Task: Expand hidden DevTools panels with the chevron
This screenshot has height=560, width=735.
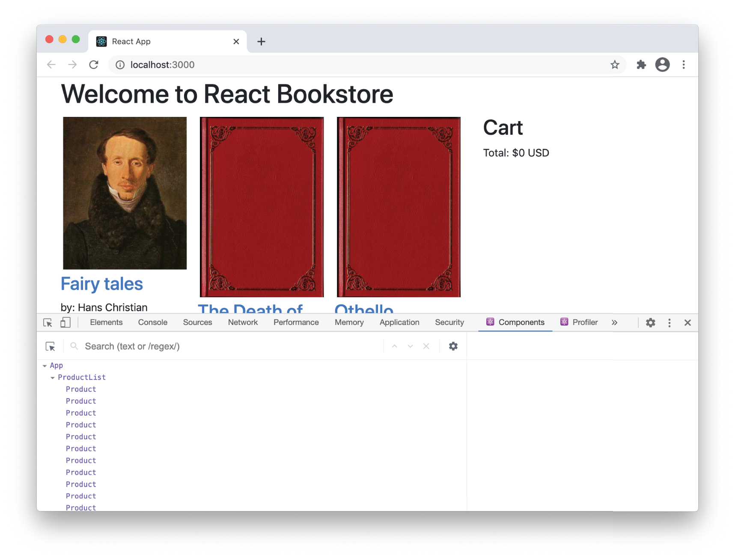Action: pos(615,322)
